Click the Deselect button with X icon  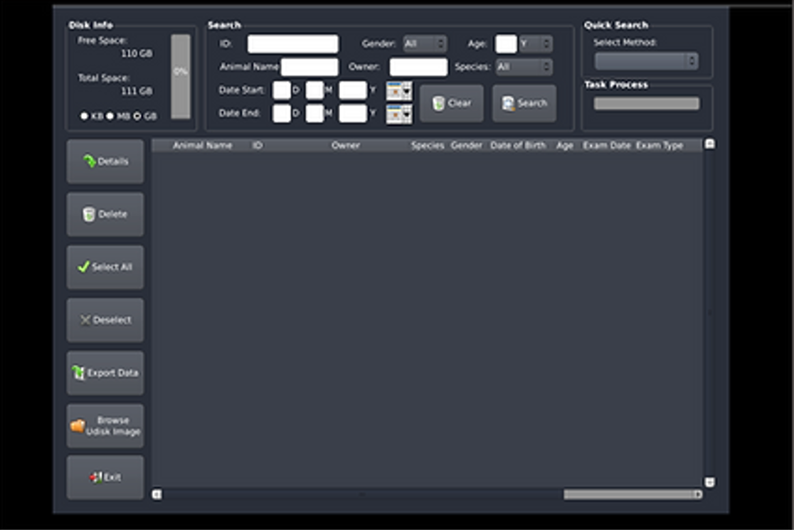tap(105, 320)
